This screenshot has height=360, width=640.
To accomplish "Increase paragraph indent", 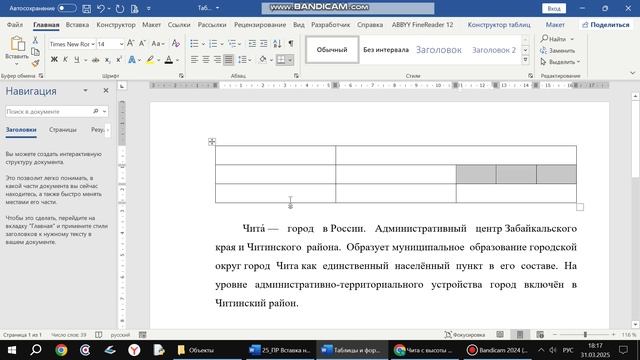I will (264, 43).
